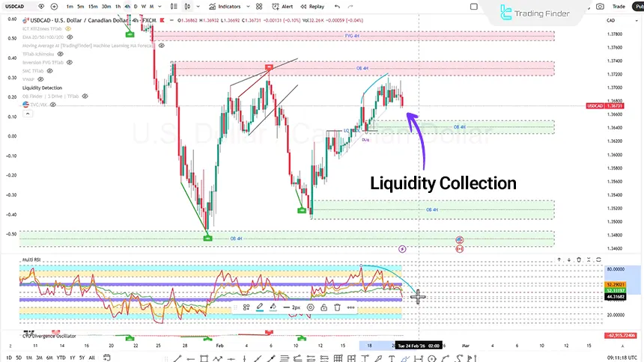
Task: Switch to Weekly (W) timeframe
Action: (143, 7)
